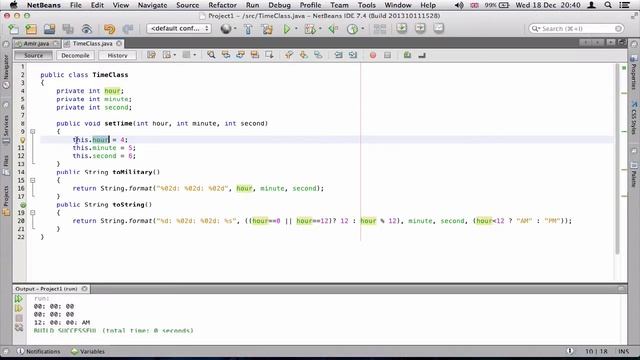Click the History view button
Image resolution: width=640 pixels, height=360 pixels.
(118, 56)
